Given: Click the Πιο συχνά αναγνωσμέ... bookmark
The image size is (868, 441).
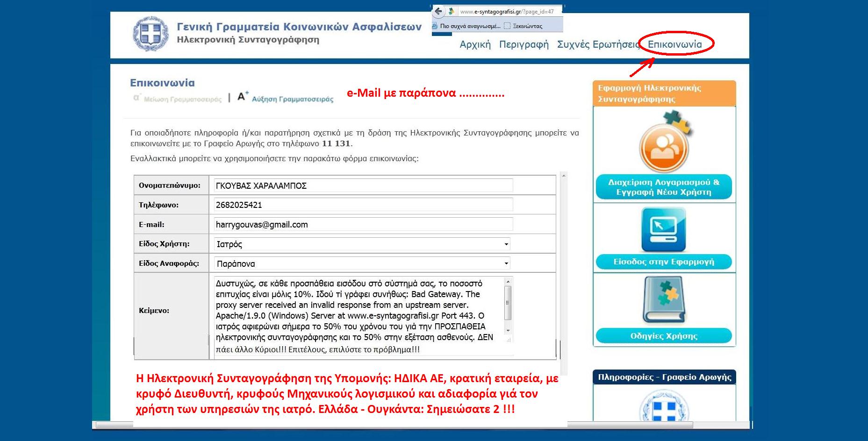Looking at the screenshot, I should (466, 26).
